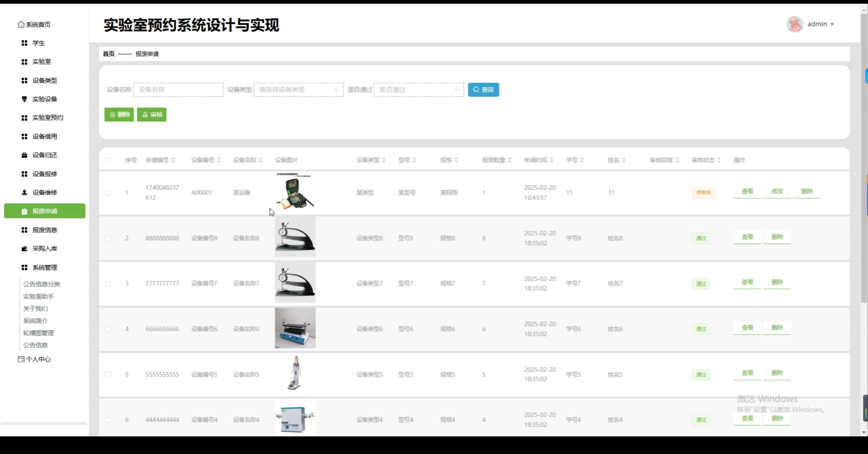Open the 学生 sidebar section
Viewport: 868px width, 454px height.
click(38, 43)
